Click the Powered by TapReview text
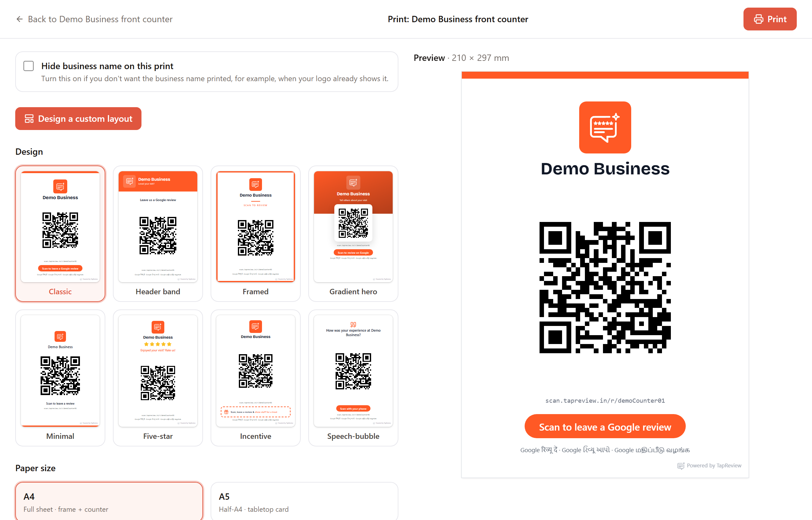The image size is (812, 520). point(714,466)
